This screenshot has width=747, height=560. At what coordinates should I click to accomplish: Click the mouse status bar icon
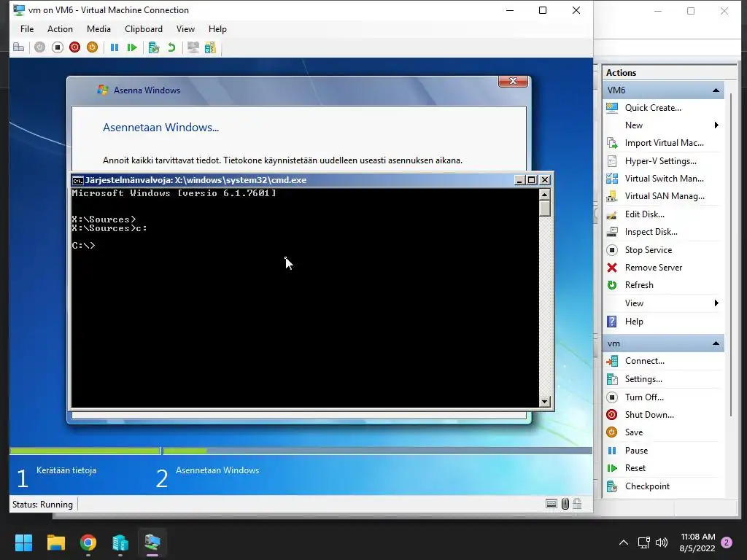coord(565,504)
